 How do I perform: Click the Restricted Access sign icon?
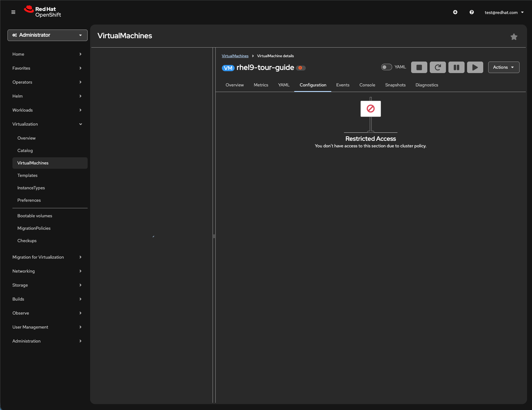point(371,108)
